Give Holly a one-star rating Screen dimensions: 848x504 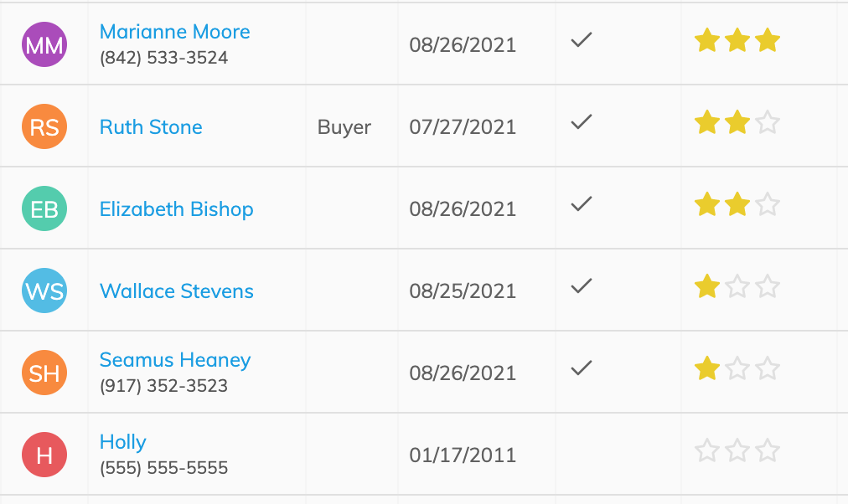(707, 451)
